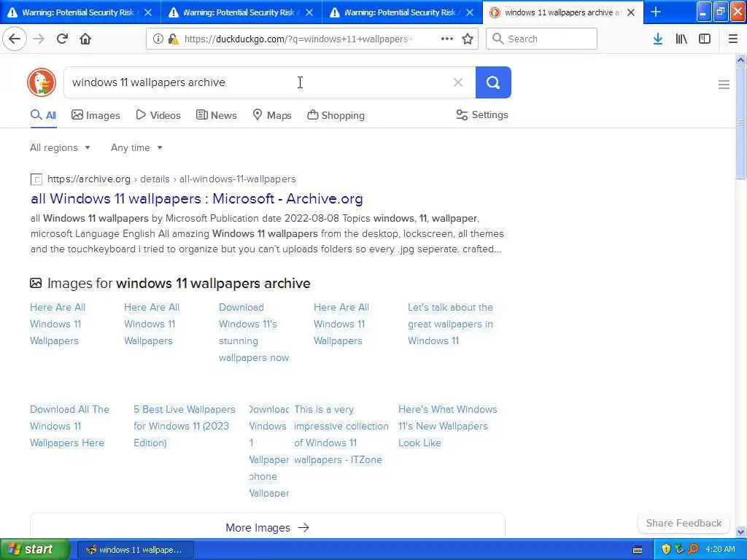Select the All results tab
This screenshot has height=560, width=747.
[x=43, y=115]
